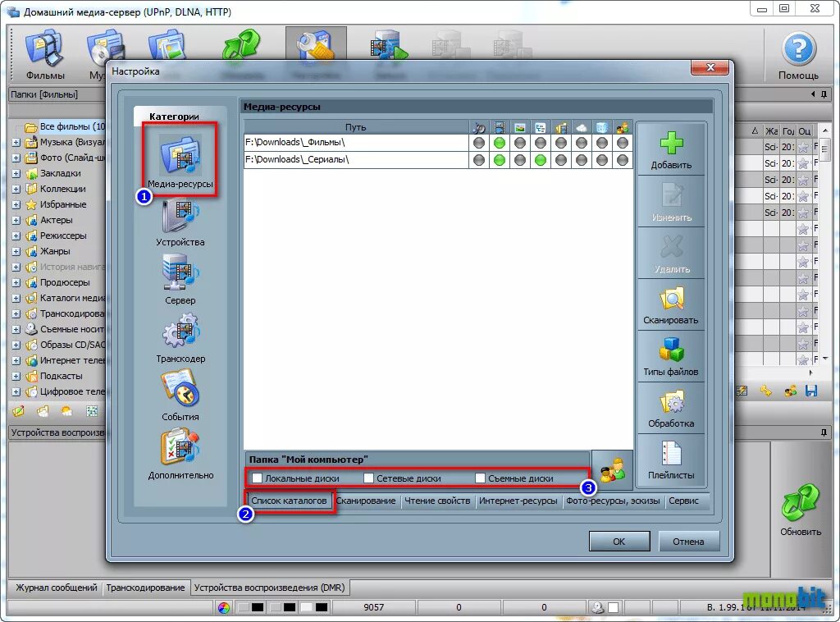Select Транскодер category icon
The height and width of the screenshot is (622, 840).
click(180, 339)
